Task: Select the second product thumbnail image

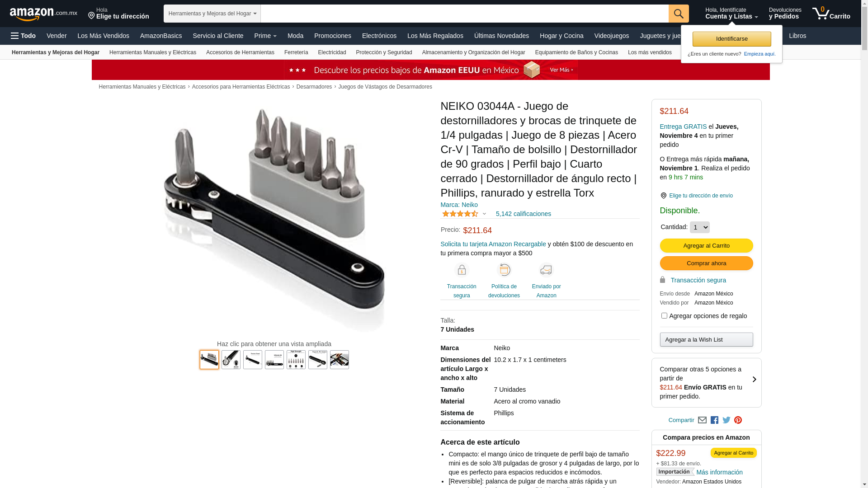Action: click(x=231, y=360)
